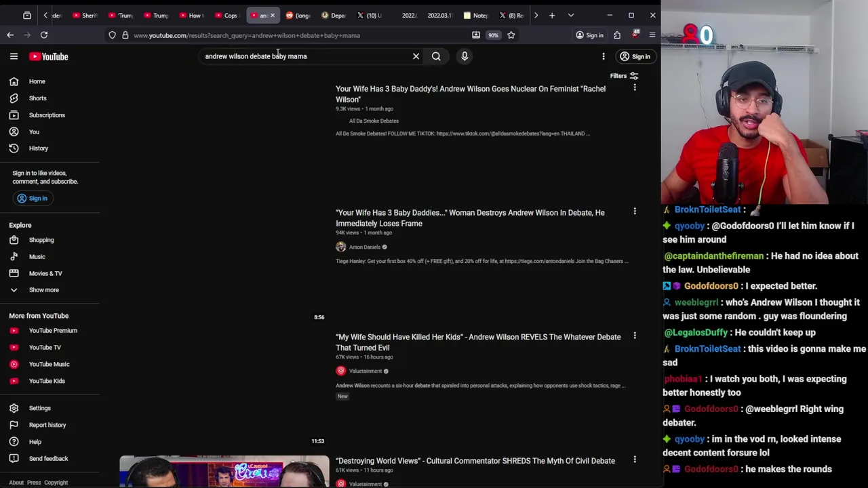Switch to the "Sheriff" tab

pos(85,16)
